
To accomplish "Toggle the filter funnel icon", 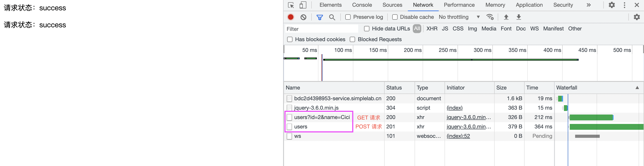I will (x=320, y=17).
